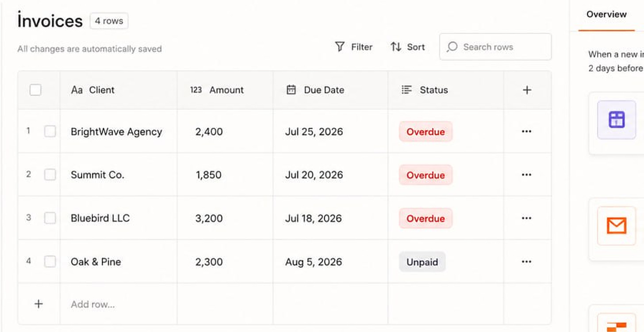Click the Due Date column header

pos(330,90)
